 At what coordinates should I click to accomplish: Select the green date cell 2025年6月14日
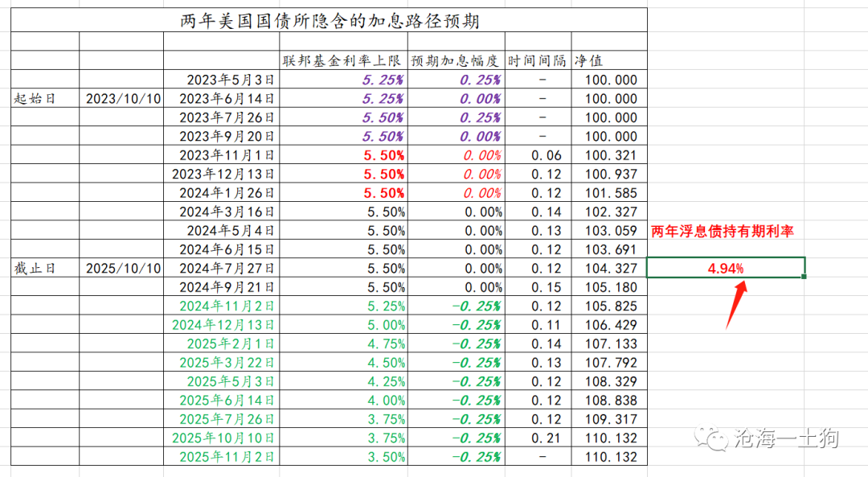pos(222,400)
